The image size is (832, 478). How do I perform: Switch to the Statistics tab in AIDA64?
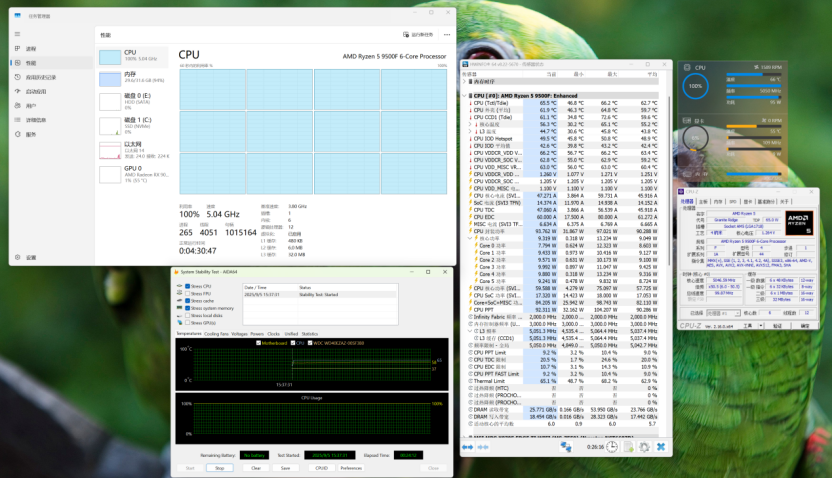(x=311, y=333)
